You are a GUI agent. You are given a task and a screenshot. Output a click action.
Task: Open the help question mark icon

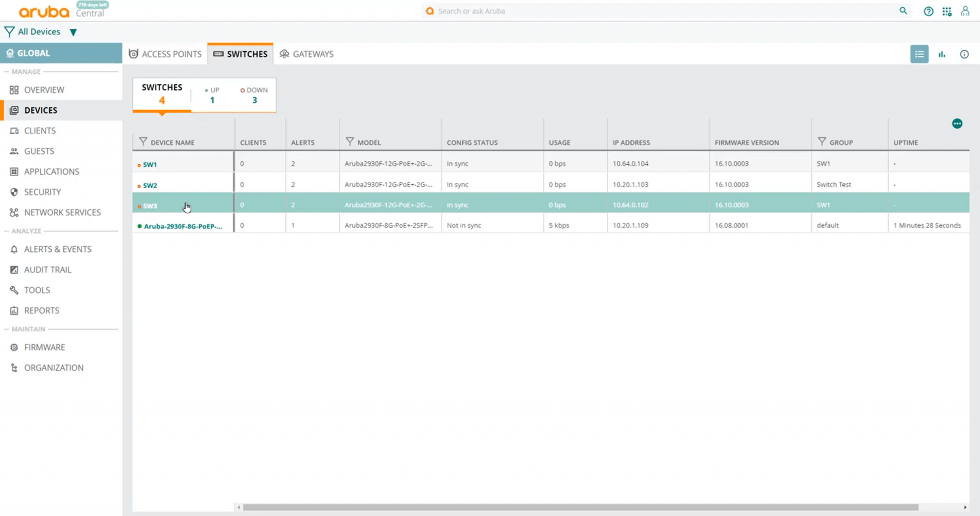point(928,11)
